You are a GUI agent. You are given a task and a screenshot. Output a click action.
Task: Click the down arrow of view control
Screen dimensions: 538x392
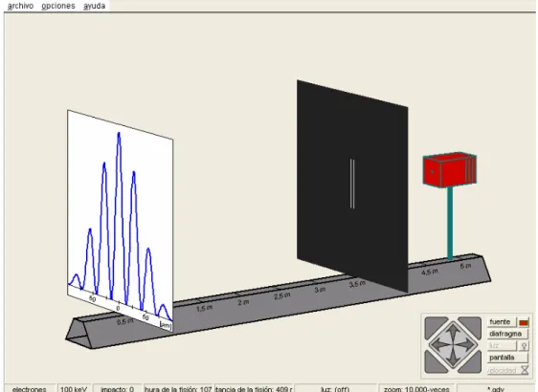click(x=453, y=358)
